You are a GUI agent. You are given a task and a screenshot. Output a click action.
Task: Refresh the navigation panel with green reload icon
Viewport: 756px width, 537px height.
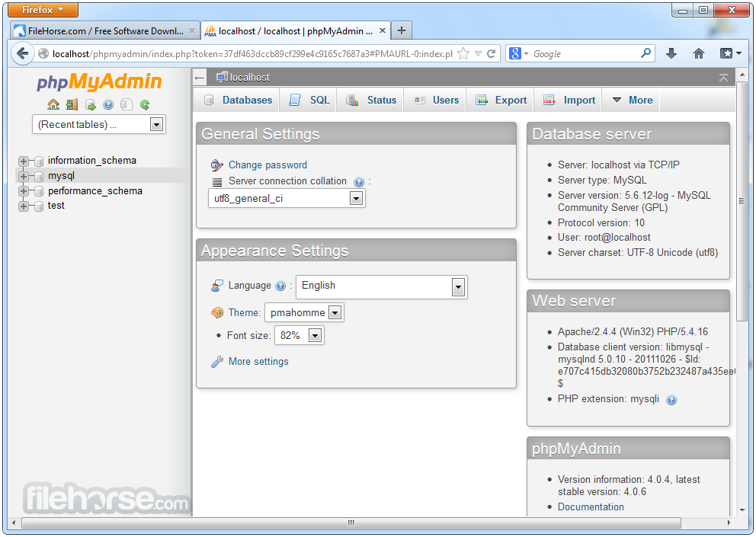(x=144, y=105)
